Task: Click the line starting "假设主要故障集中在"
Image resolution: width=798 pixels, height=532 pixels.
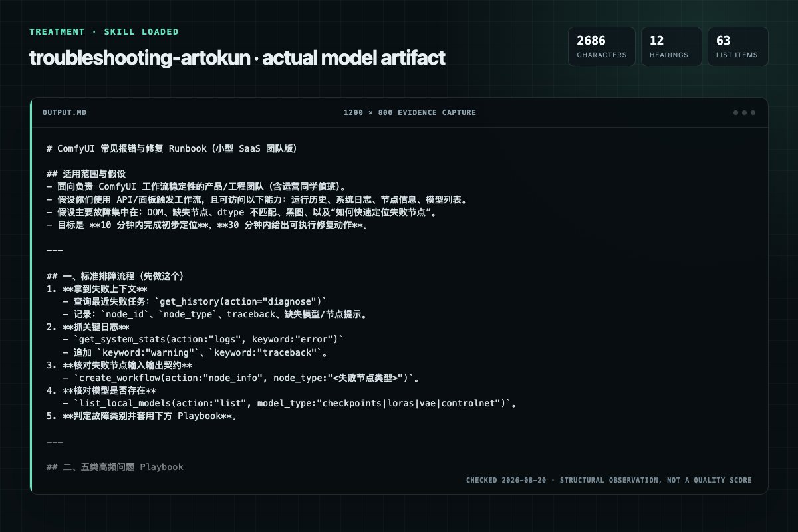Action: [241, 212]
